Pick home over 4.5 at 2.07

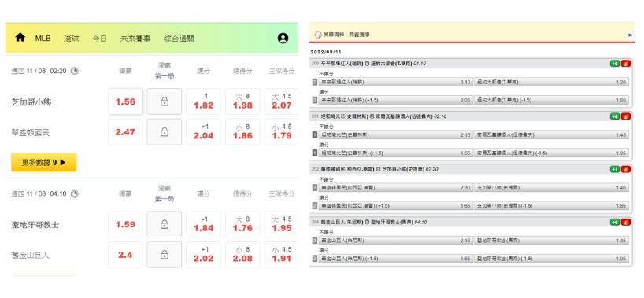click(281, 101)
